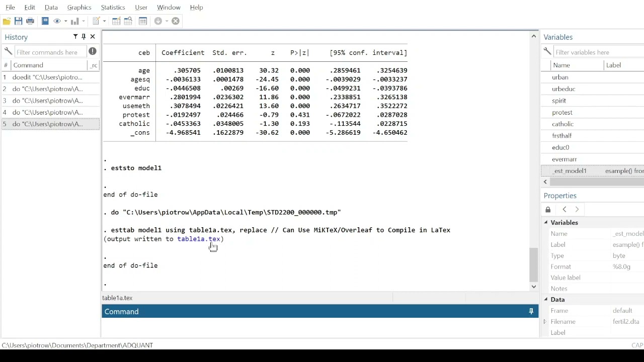Image resolution: width=644 pixels, height=362 pixels.
Task: Open the Graph bar chart icon
Action: [74, 21]
